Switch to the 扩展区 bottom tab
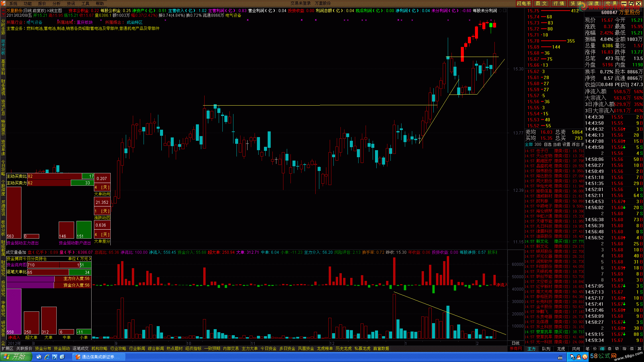 click(7, 349)
